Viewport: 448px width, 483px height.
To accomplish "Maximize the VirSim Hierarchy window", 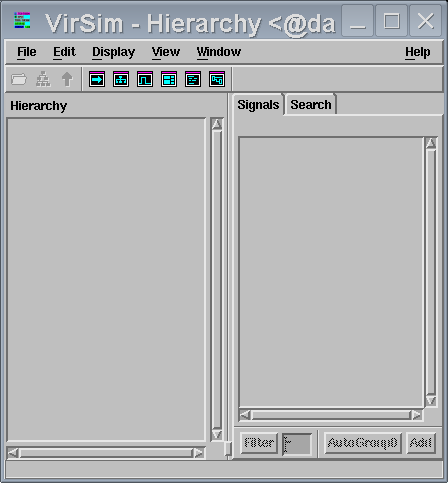I will (392, 21).
